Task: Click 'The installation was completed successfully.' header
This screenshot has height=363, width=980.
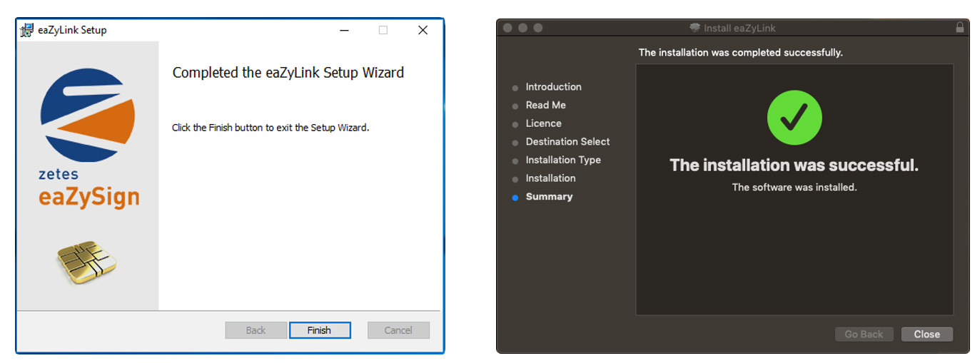Action: coord(740,53)
